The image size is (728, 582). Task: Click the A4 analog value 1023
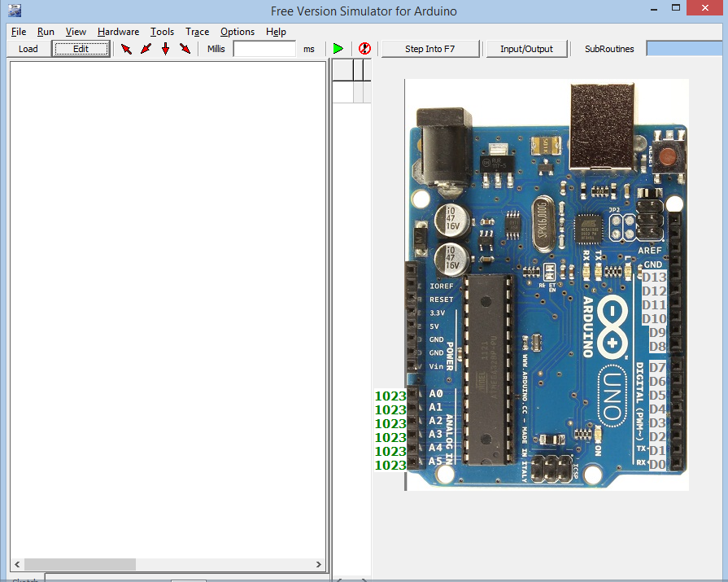click(x=390, y=452)
